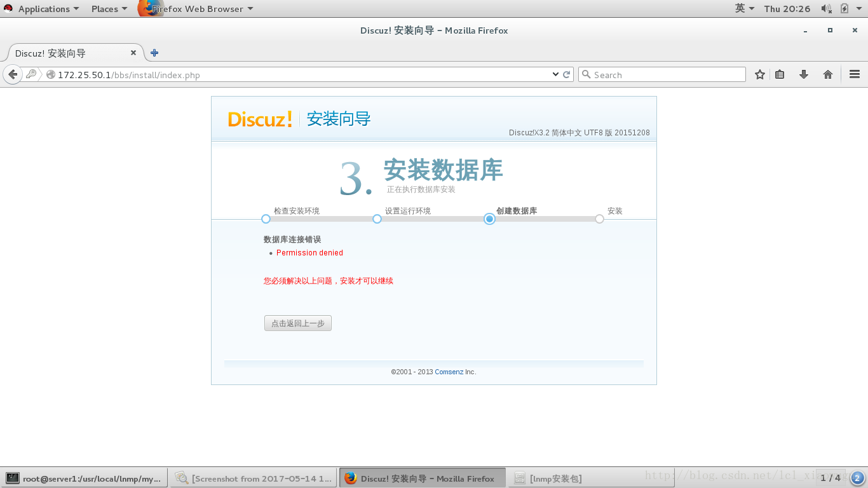Open the Places menu
The height and width of the screenshot is (488, 868).
pos(109,9)
